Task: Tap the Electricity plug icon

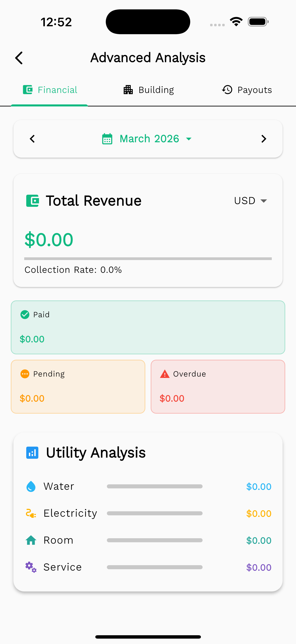Action: click(31, 514)
